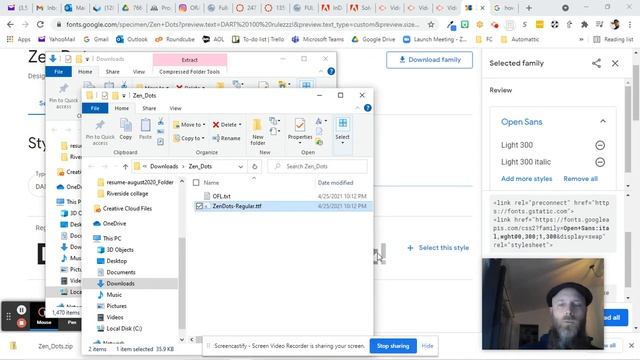The height and width of the screenshot is (360, 640).
Task: Sort by Date modified column header
Action: 336,183
